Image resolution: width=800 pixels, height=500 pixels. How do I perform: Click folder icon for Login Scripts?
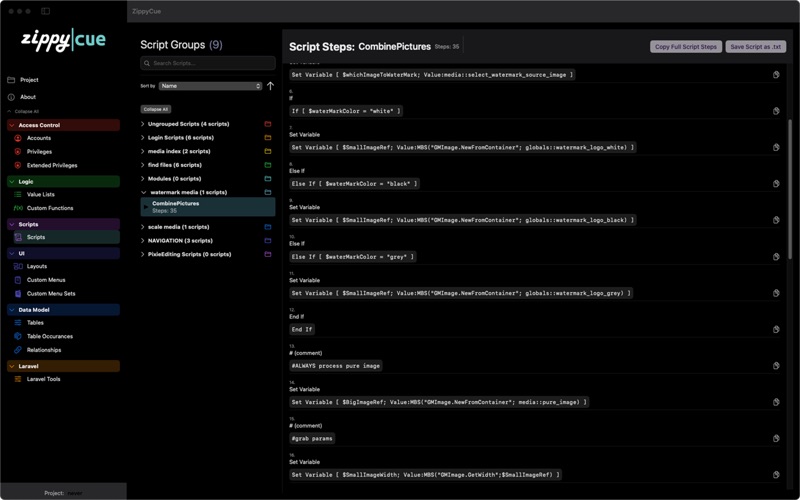click(x=268, y=138)
